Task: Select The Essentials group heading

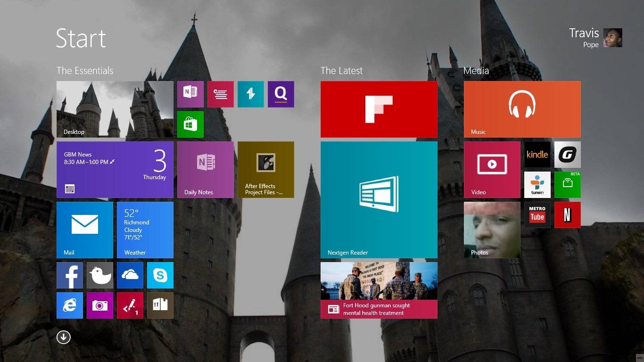Action: tap(85, 71)
